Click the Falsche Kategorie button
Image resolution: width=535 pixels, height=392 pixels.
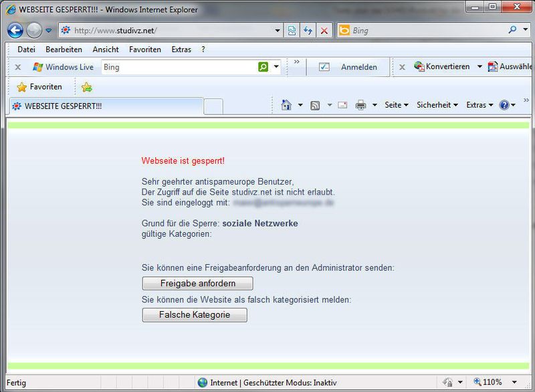pos(195,315)
